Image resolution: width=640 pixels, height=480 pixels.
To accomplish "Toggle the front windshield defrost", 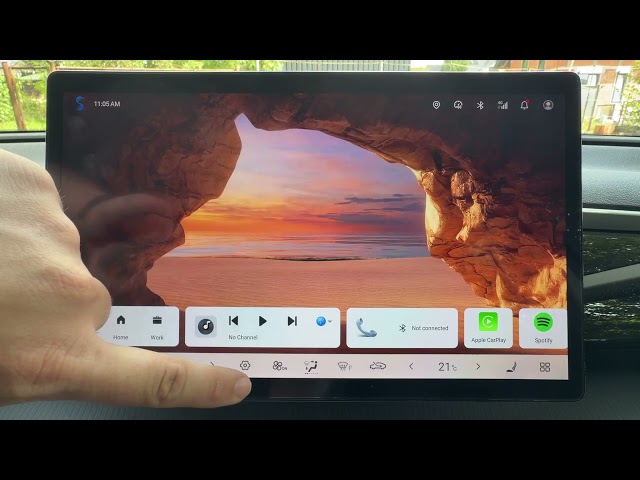I will [x=344, y=367].
